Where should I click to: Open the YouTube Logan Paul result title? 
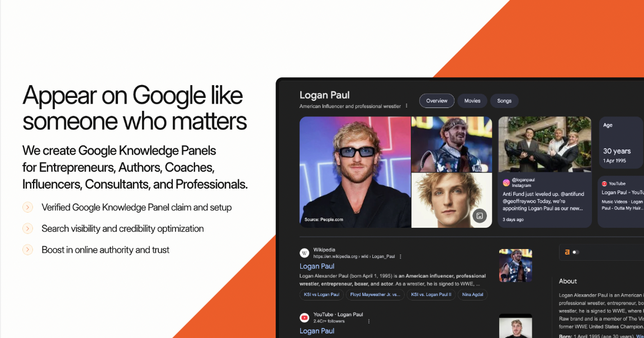pos(316,331)
